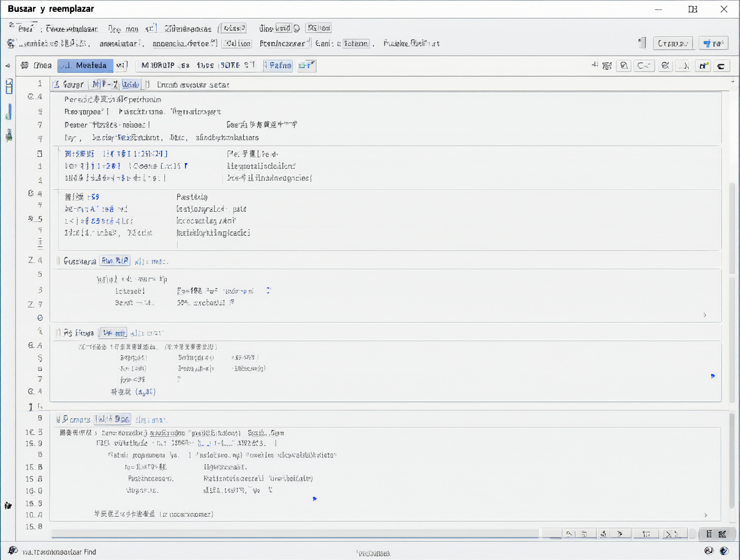Screen dimensions: 740x560
Task: Click the blue-text button next to the toolbar field
Action: coord(278,66)
